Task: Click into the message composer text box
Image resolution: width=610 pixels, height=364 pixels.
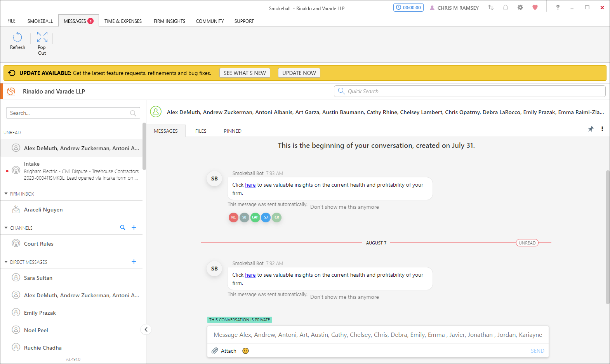Action: click(378, 335)
